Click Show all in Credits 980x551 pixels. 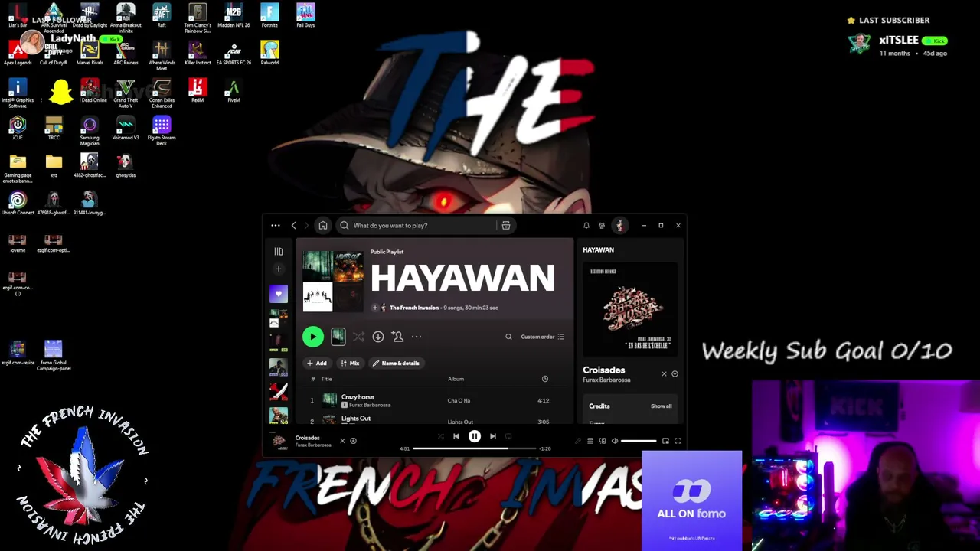tap(661, 406)
